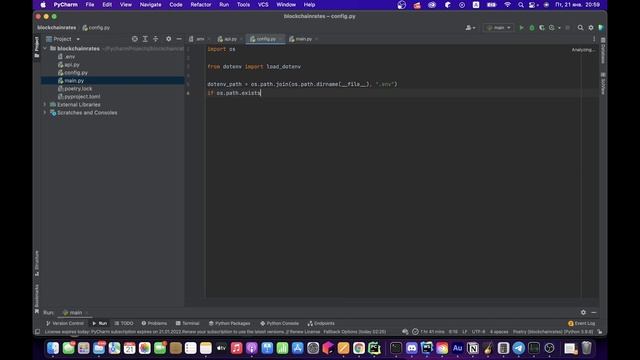Run the main configuration with green play button
The height and width of the screenshot is (360, 640).
click(x=521, y=28)
